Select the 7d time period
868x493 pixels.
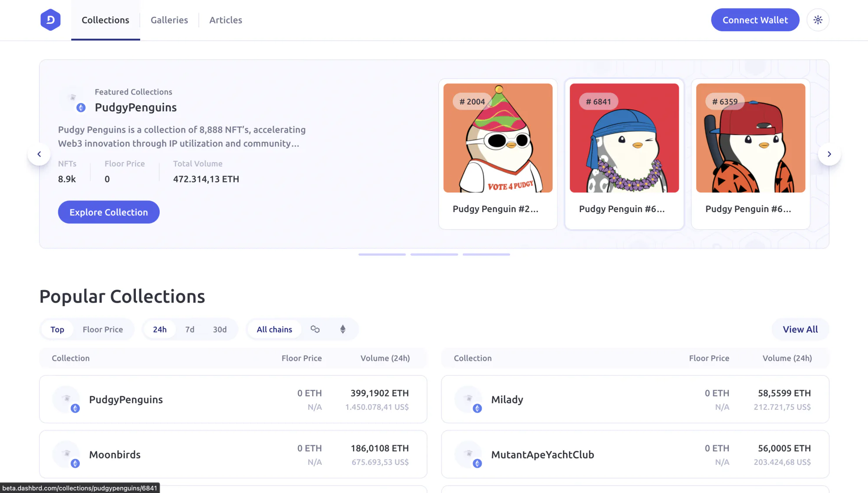pos(190,330)
